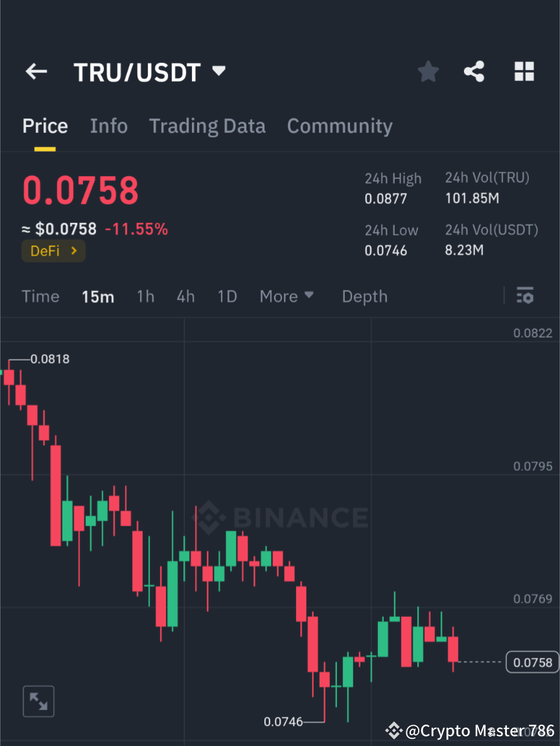Viewport: 560px width, 746px height.
Task: Open the share options icon
Action: tap(474, 71)
